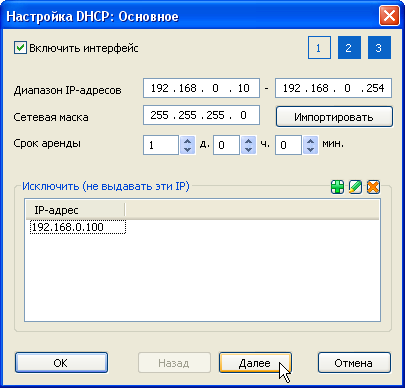Click the IP-адрес column header
This screenshot has width=405, height=388.
coord(75,210)
